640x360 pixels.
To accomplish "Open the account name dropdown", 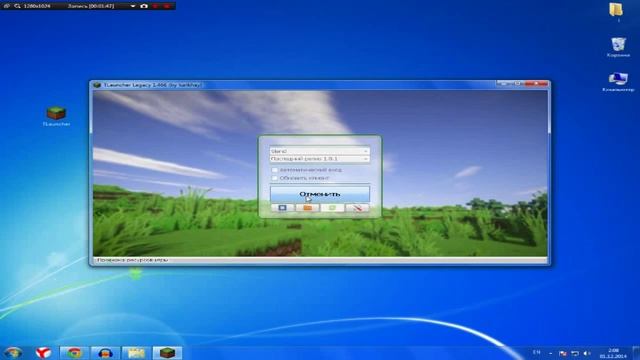I will [x=320, y=151].
